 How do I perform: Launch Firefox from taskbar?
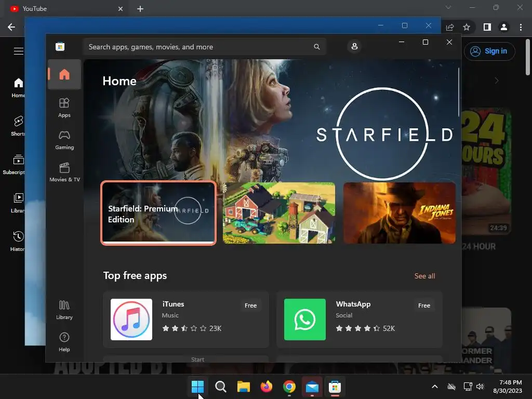267,387
